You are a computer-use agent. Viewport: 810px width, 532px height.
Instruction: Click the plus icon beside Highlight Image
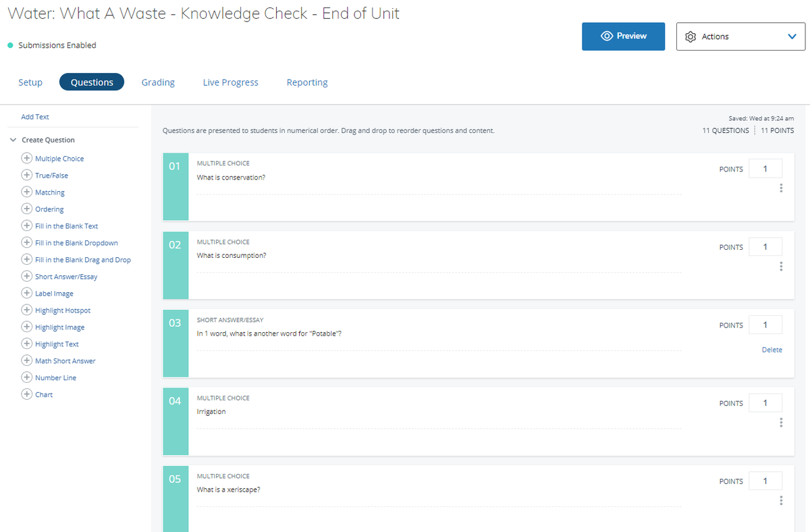pos(27,327)
